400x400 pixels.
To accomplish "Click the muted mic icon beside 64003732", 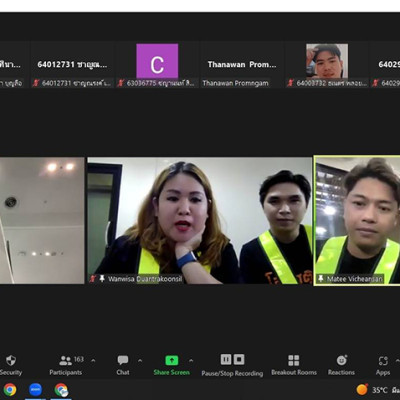I will coord(290,83).
